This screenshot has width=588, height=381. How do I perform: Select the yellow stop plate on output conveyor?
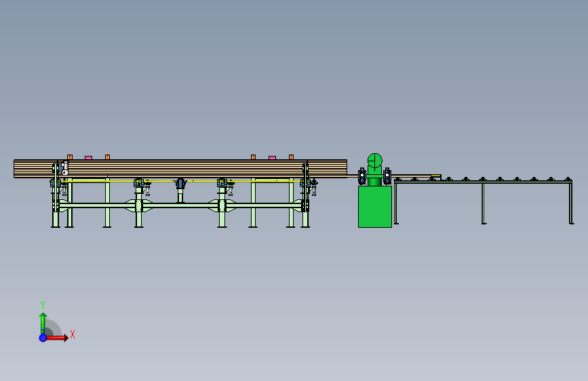pyautogui.click(x=436, y=176)
